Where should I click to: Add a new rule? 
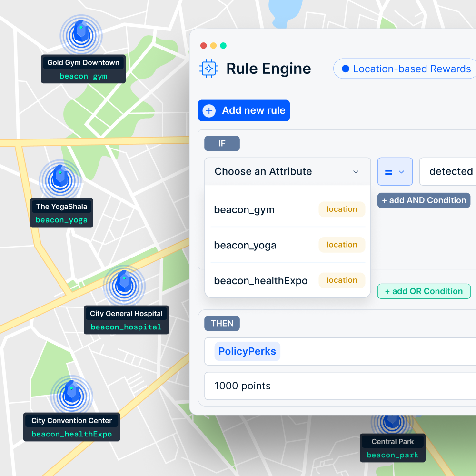[x=244, y=110]
